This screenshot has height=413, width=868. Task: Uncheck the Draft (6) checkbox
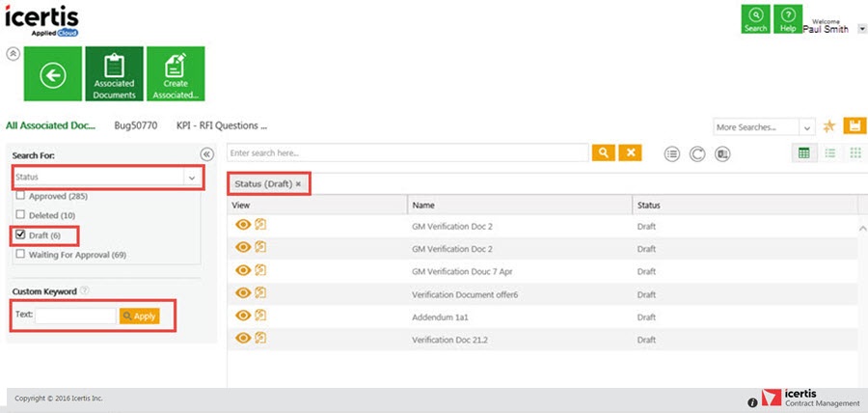(20, 234)
